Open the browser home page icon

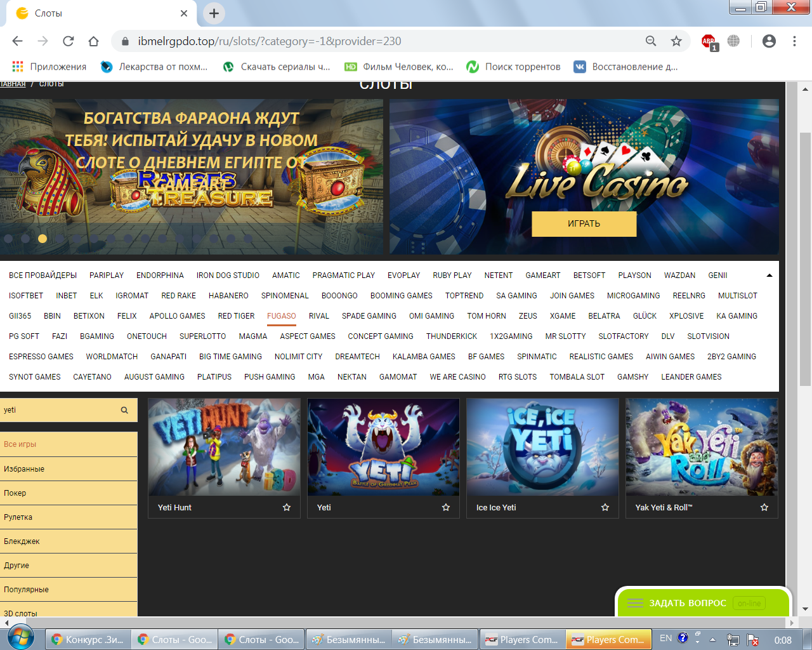point(93,41)
